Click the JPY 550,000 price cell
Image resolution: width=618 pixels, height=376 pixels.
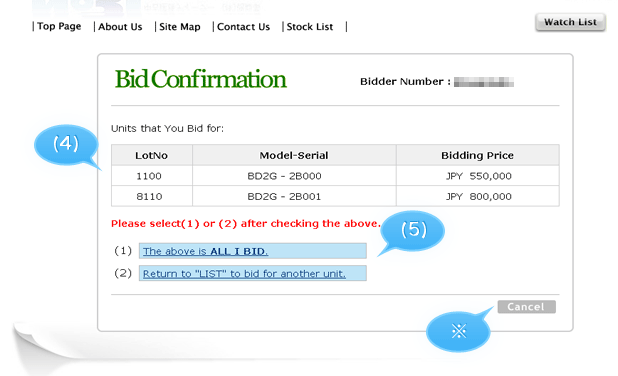click(477, 176)
